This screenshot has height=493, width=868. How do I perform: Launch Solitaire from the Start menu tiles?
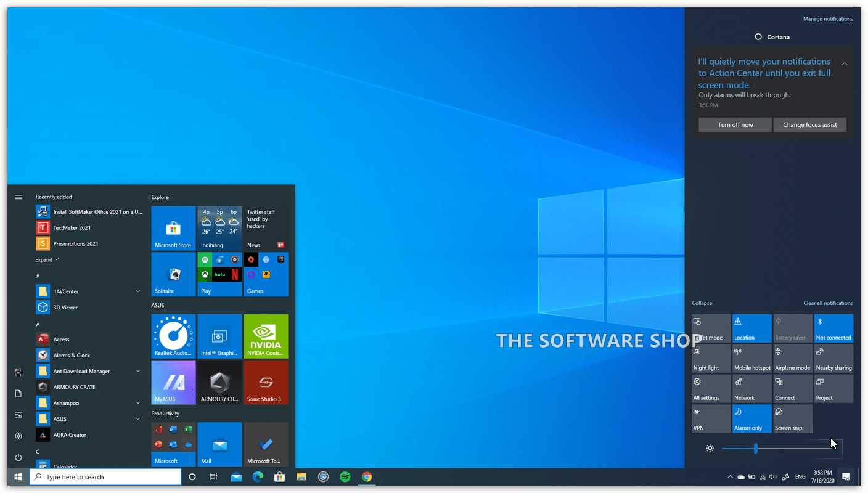click(173, 274)
